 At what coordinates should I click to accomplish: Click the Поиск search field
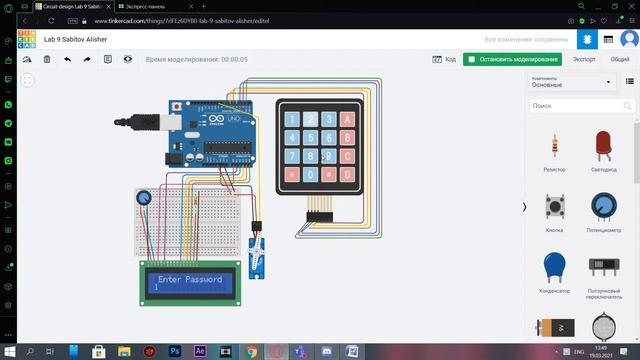pos(582,106)
